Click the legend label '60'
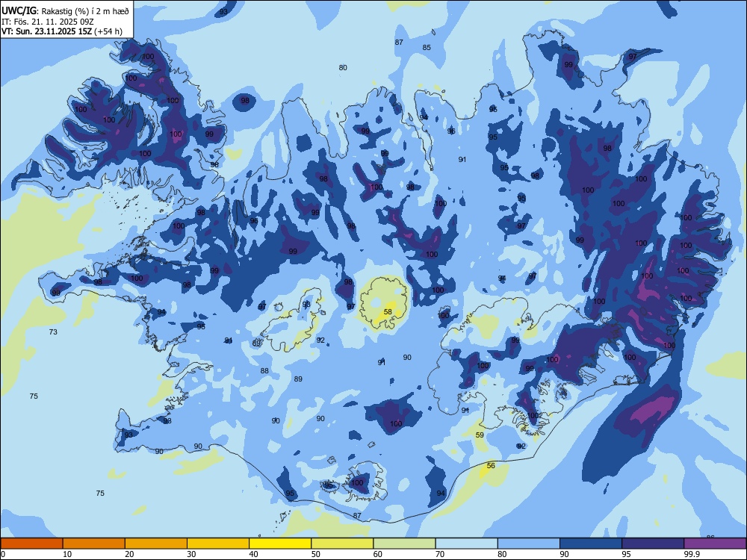Screen dimensions: 747x560 coord(378,554)
